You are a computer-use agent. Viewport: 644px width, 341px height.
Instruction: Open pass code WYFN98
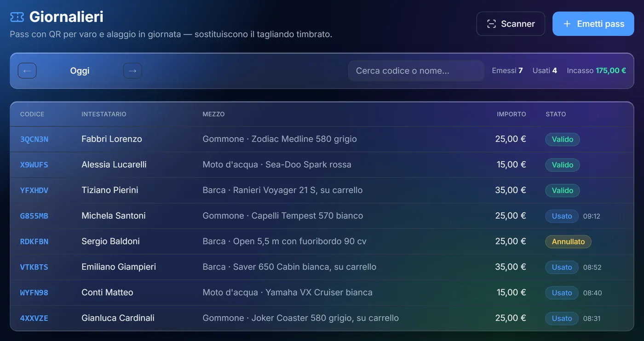[34, 292]
